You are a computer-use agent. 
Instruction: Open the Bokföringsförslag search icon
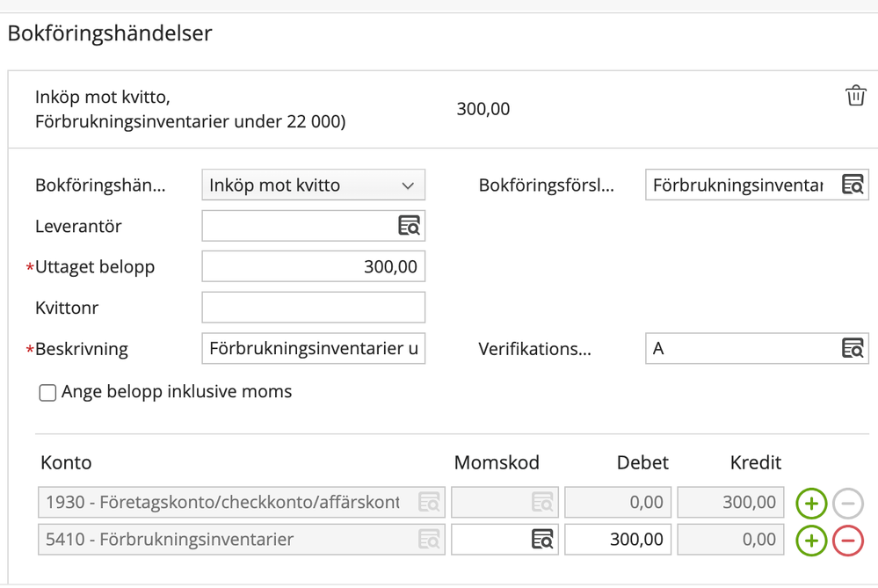pyautogui.click(x=853, y=185)
